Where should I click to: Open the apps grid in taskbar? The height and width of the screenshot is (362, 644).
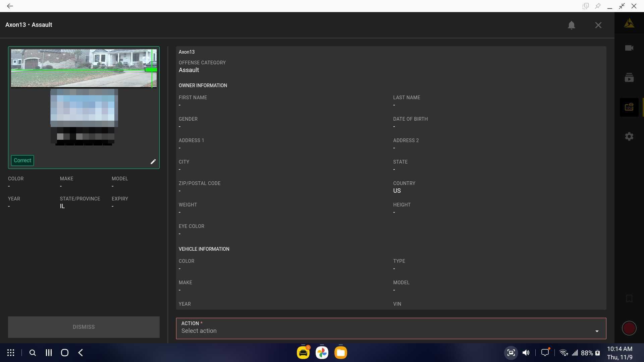(11, 353)
